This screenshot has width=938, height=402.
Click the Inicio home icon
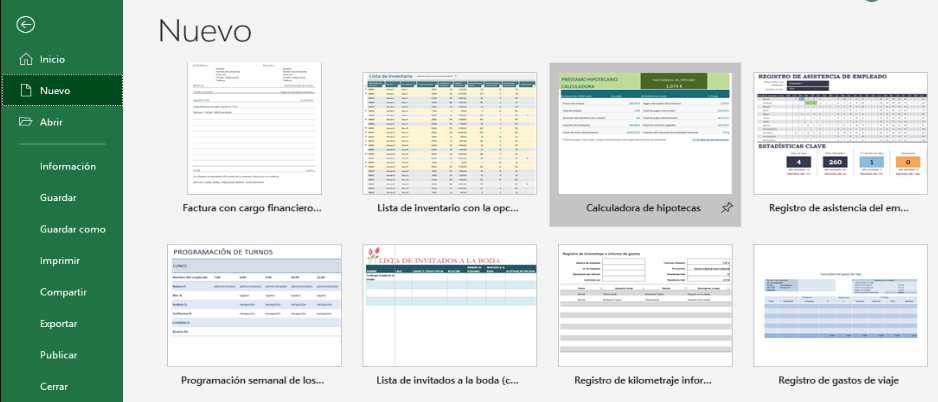26,59
